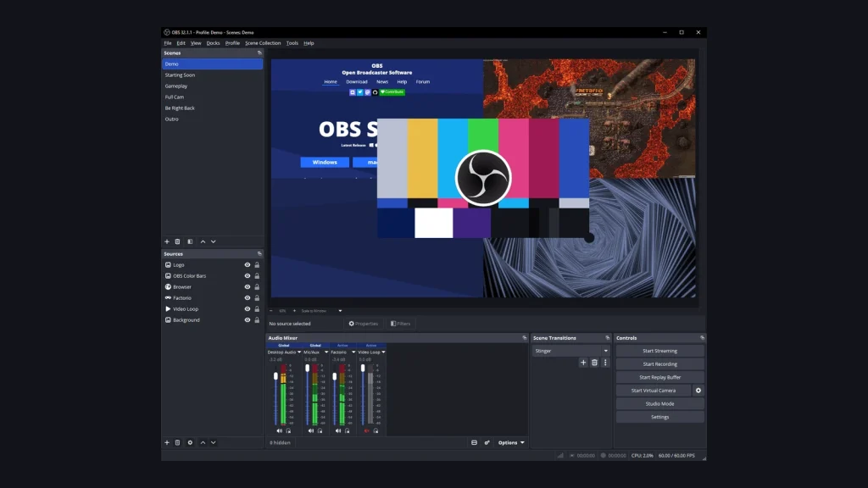Zoom in the preview with plus
Screen dimensions: 868x488
coord(294,311)
